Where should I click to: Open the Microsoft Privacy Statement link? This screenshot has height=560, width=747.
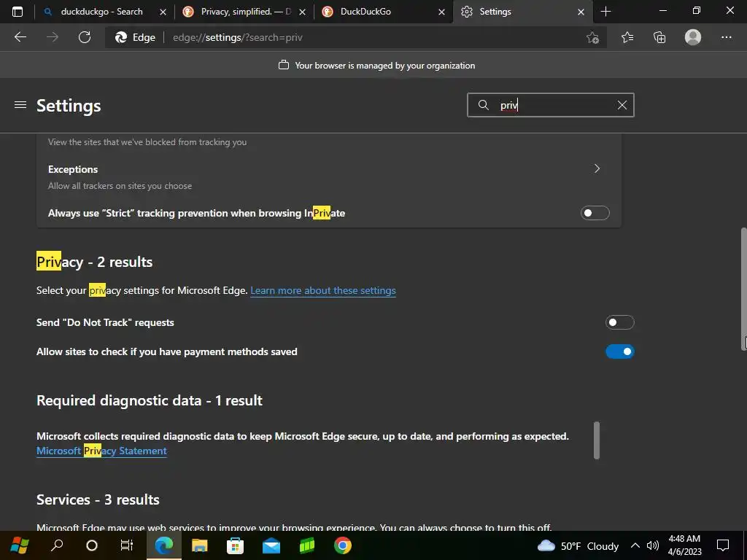click(101, 451)
